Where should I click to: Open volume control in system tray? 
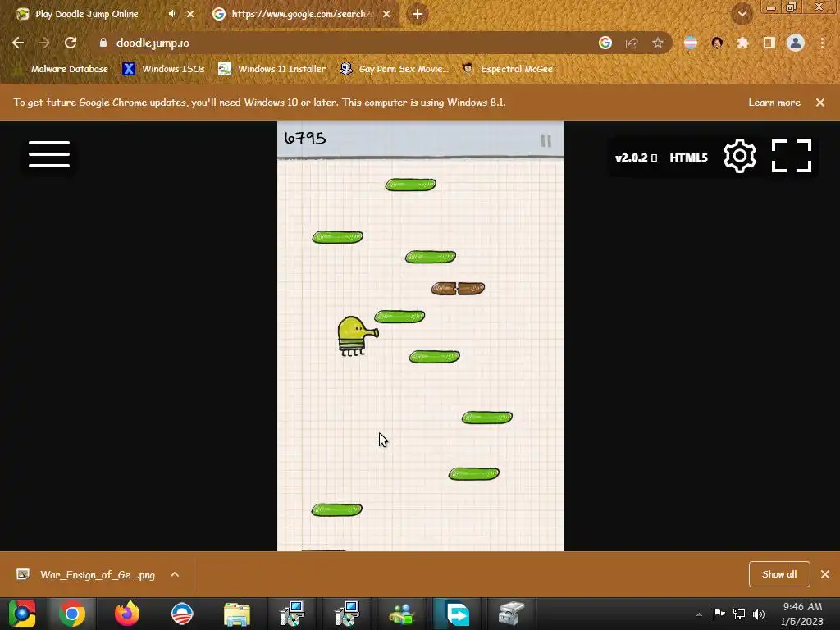[x=759, y=614]
